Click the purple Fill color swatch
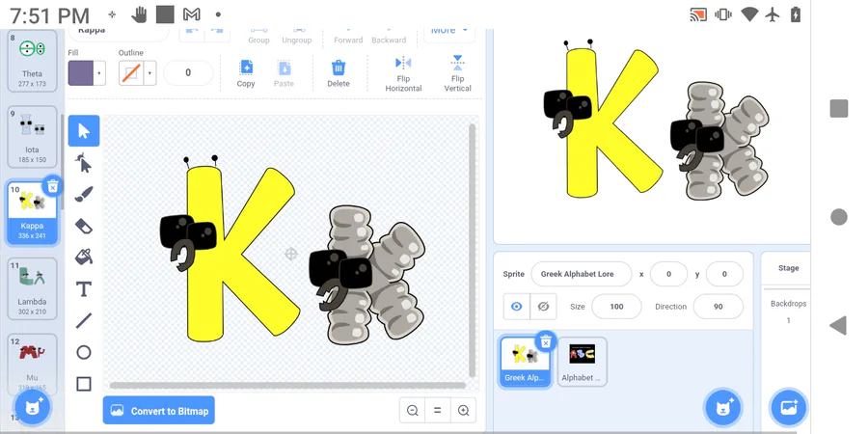868x434 pixels. [81, 73]
